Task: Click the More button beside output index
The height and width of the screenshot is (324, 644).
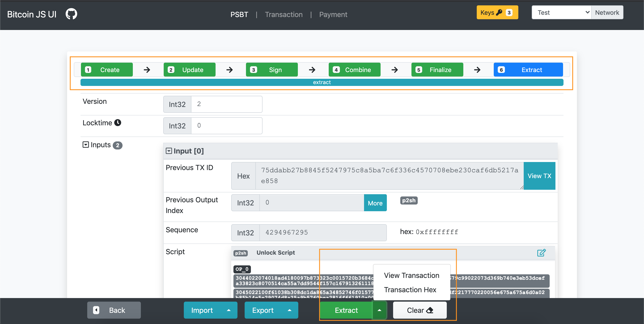Action: tap(375, 203)
